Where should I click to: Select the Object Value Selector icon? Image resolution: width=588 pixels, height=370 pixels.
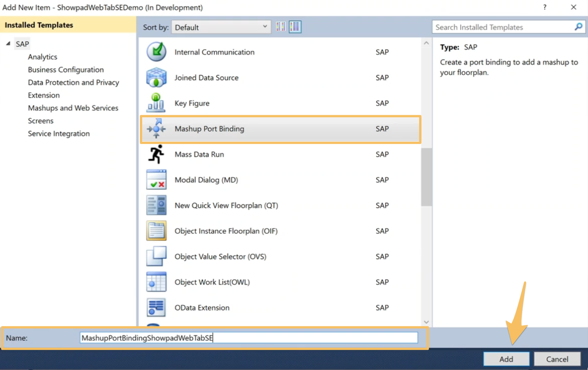pyautogui.click(x=156, y=256)
